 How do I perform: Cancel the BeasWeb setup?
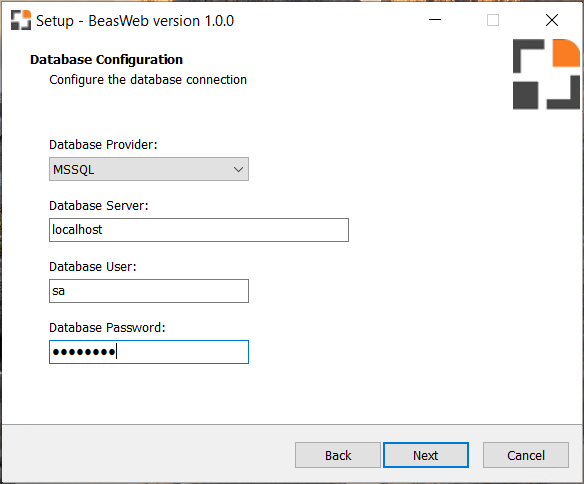(526, 455)
